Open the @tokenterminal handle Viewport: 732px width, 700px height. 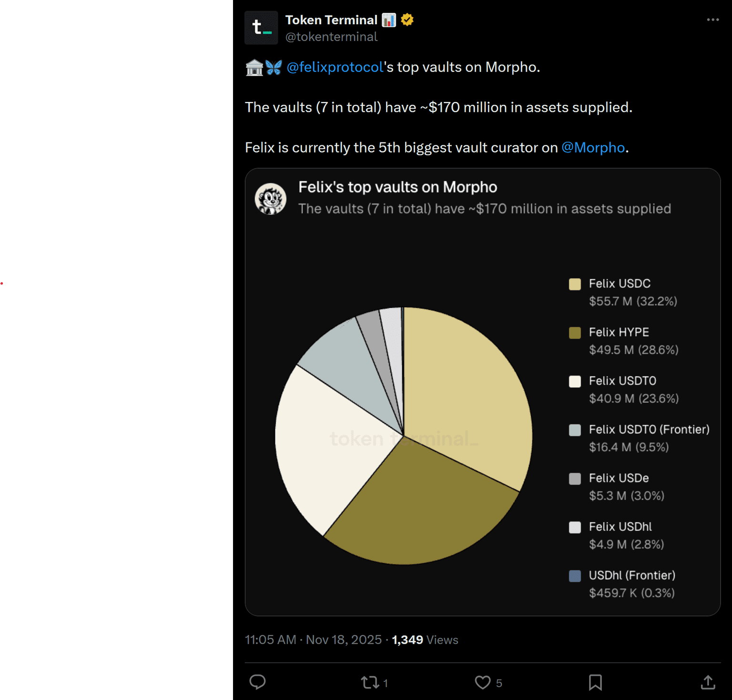pos(331,37)
